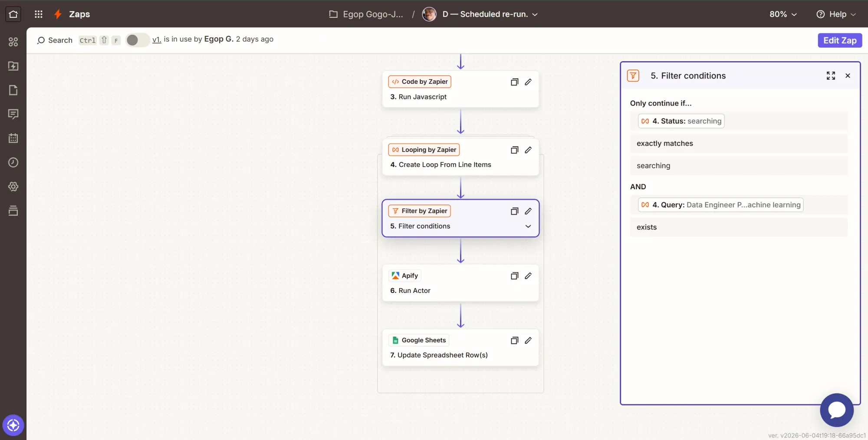
Task: Click the Edit Zap button
Action: (x=840, y=40)
